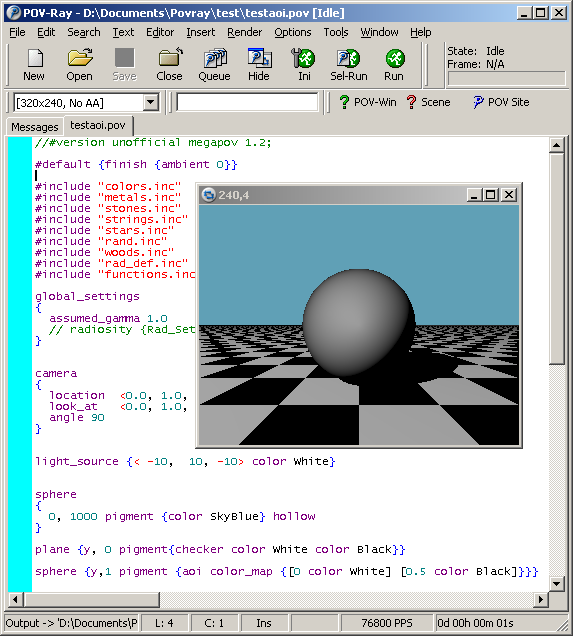This screenshot has height=636, width=573.
Task: Switch to the Messages tab
Action: (x=35, y=127)
